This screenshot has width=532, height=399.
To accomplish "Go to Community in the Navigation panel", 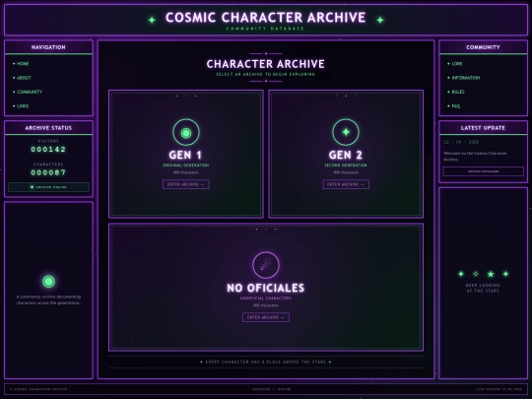I will coord(30,92).
